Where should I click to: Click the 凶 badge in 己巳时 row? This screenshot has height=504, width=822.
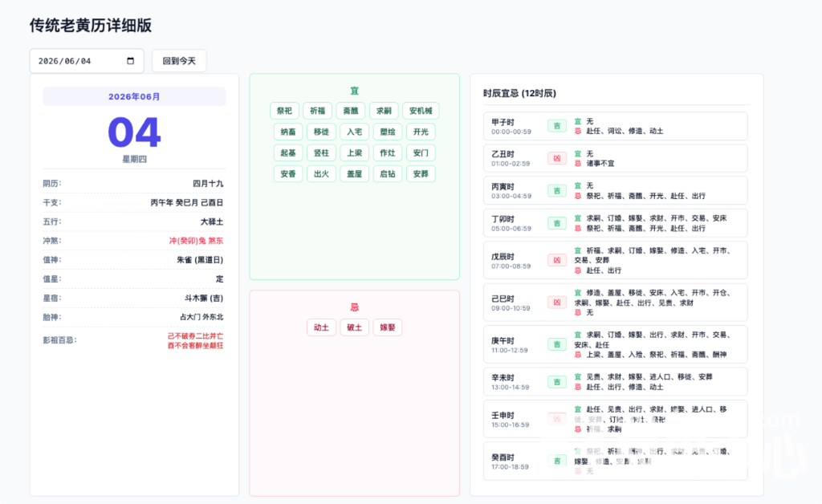pyautogui.click(x=557, y=303)
